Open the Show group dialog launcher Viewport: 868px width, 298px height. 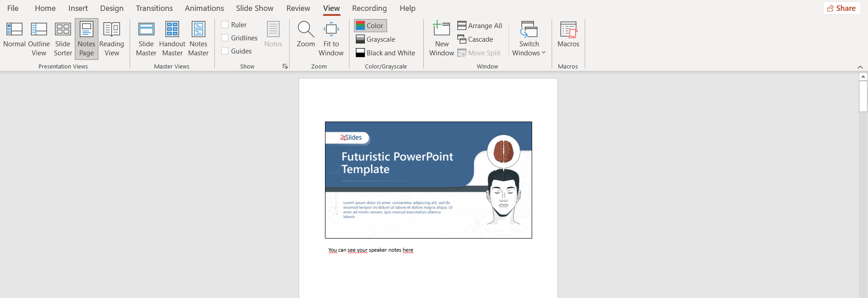[285, 66]
